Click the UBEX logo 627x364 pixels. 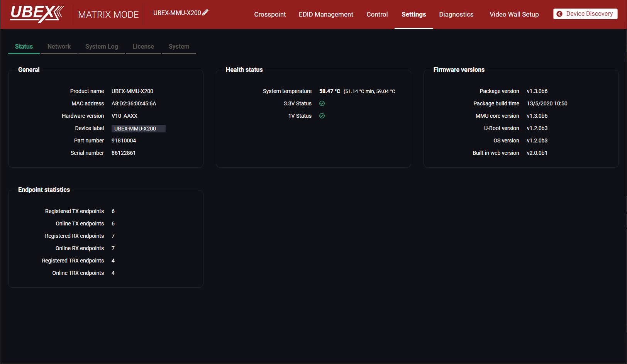coord(37,14)
